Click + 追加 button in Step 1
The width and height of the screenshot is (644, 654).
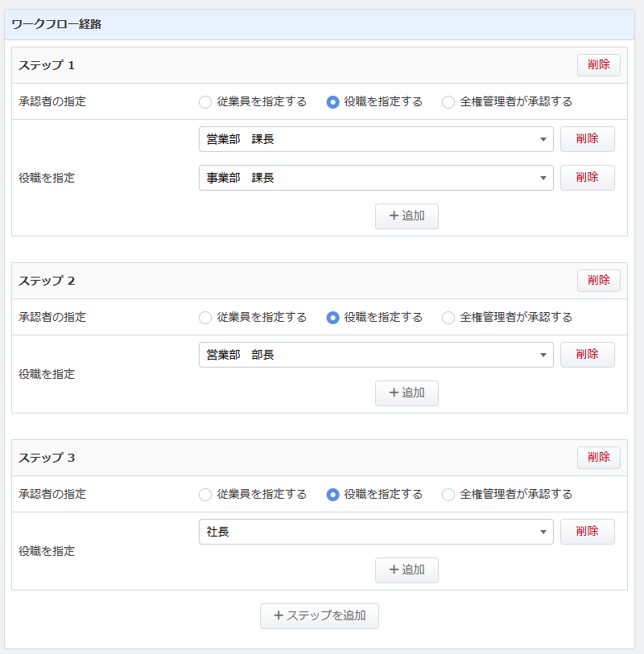[407, 216]
